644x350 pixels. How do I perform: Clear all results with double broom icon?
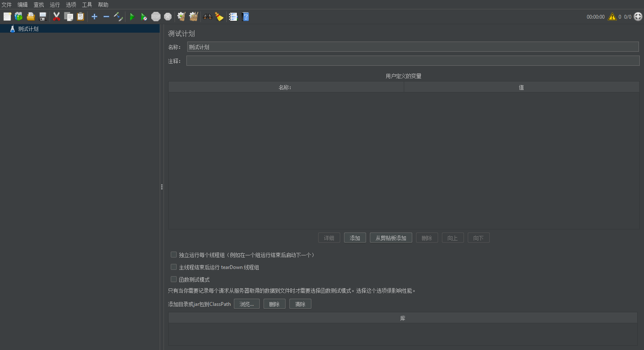pyautogui.click(x=194, y=17)
